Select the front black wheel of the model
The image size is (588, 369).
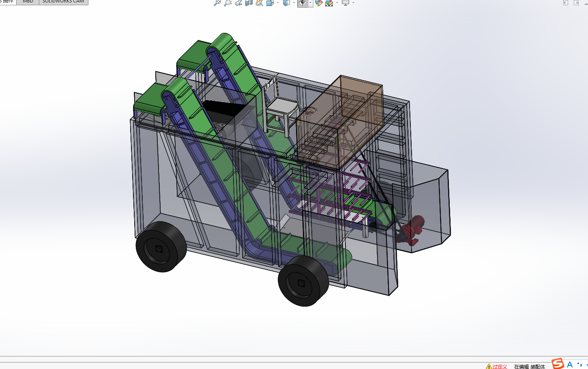point(303,281)
